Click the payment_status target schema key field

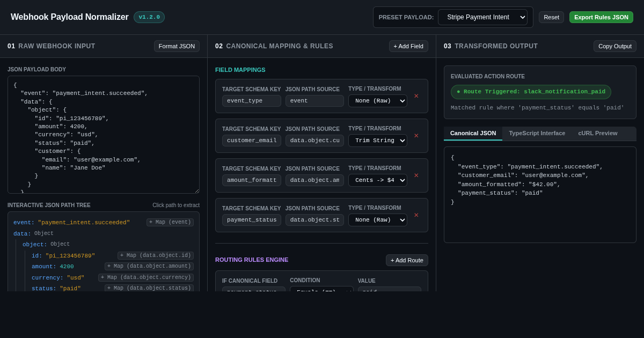coord(252,220)
